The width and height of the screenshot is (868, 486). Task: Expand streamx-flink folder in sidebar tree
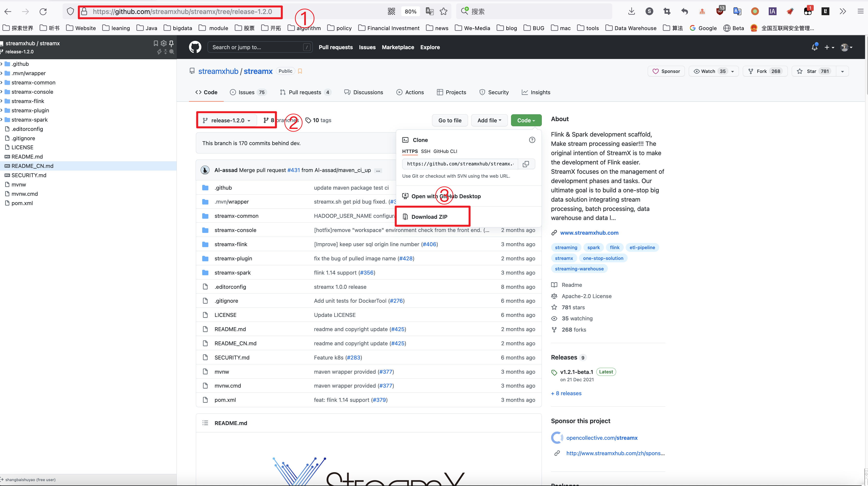(2, 101)
